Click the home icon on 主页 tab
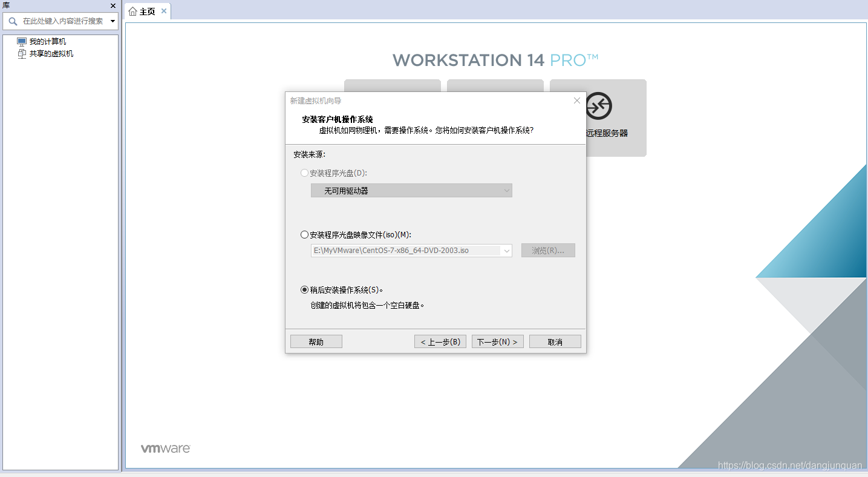 133,12
